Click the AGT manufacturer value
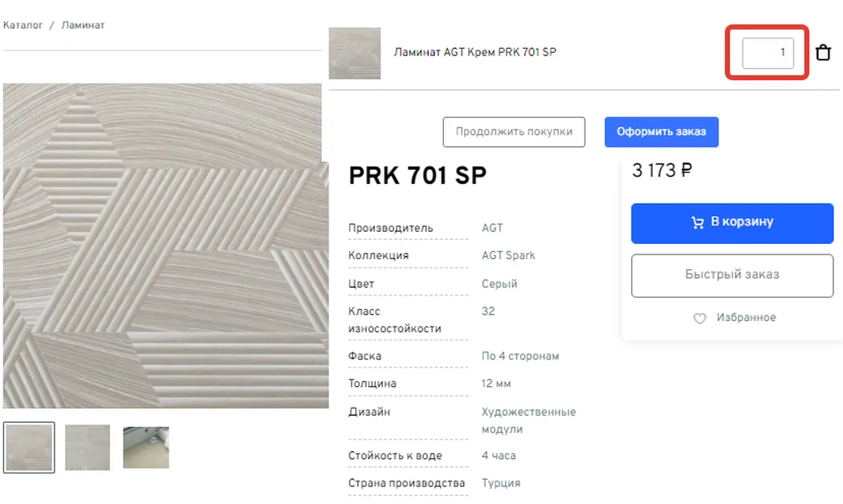This screenshot has width=843, height=504. click(x=492, y=228)
